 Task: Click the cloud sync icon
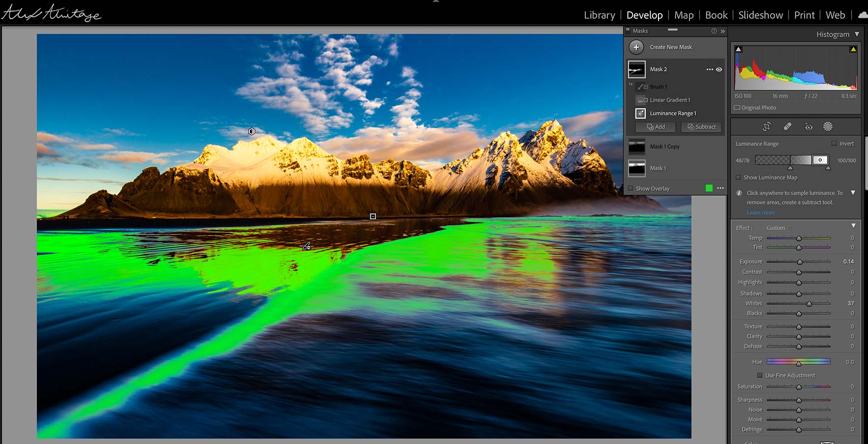[x=863, y=15]
